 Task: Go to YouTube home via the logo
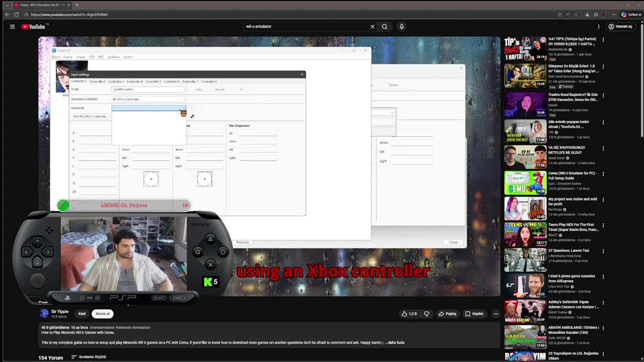33,27
